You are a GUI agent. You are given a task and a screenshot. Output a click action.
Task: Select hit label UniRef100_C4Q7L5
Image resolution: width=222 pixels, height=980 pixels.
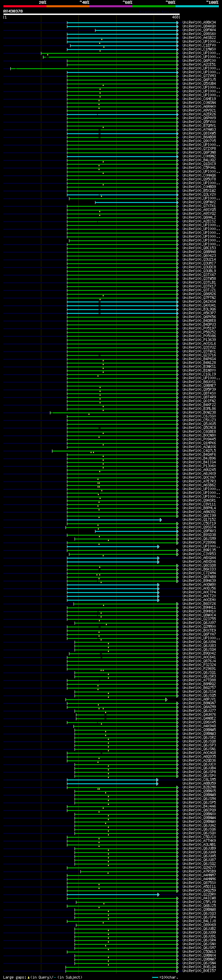click(x=199, y=451)
